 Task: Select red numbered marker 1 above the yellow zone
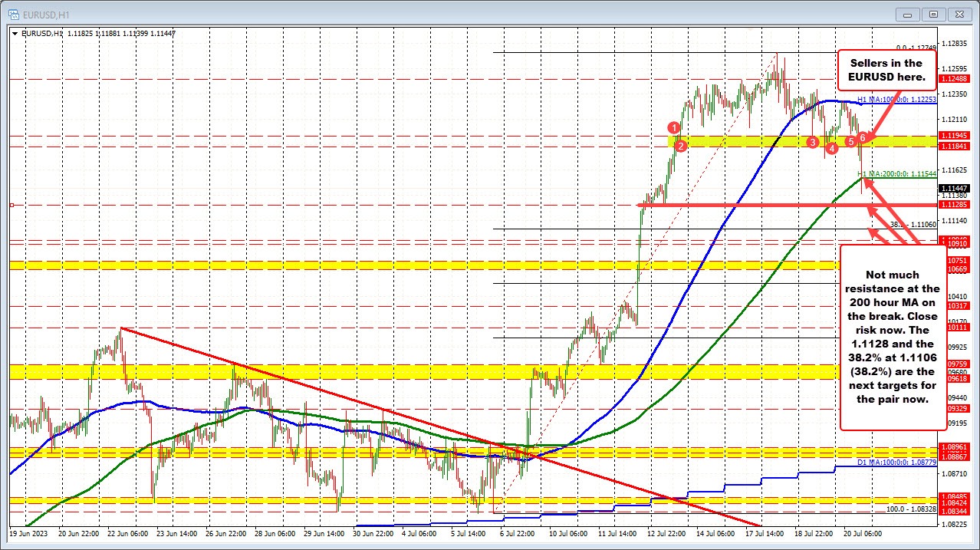tap(674, 127)
